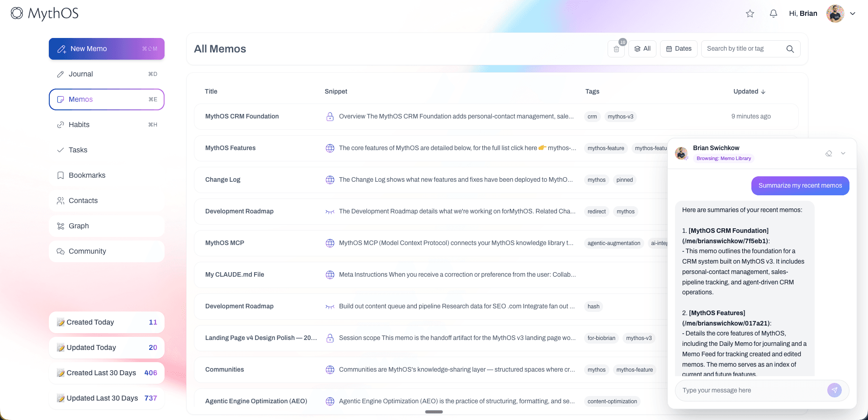Open the Bookmarks section
Viewport: 868px width, 420px height.
click(x=87, y=175)
